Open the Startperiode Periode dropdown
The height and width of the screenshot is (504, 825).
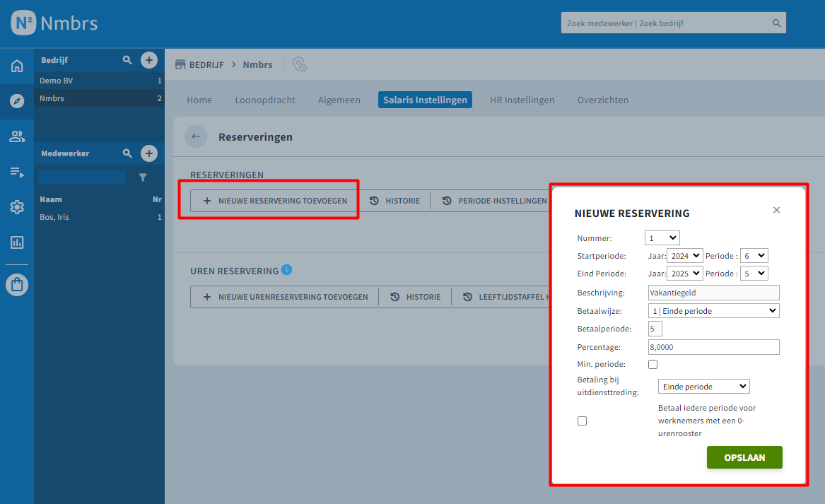754,256
